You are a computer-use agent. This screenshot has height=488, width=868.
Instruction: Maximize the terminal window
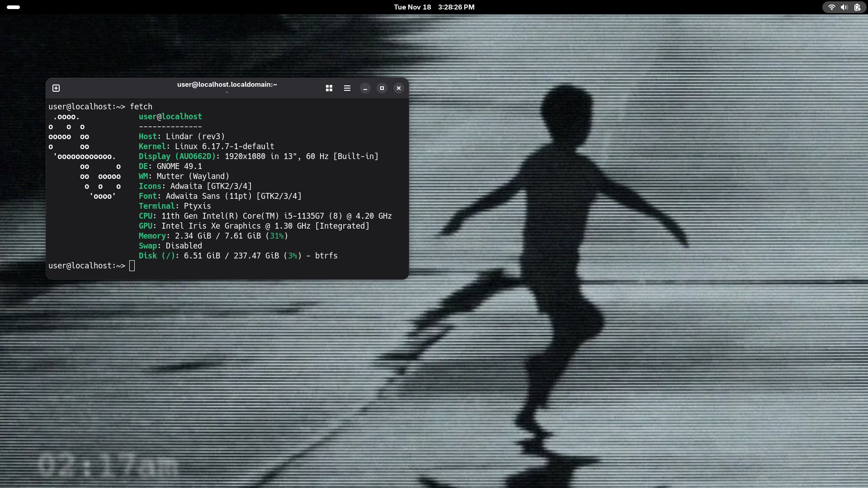pos(382,88)
